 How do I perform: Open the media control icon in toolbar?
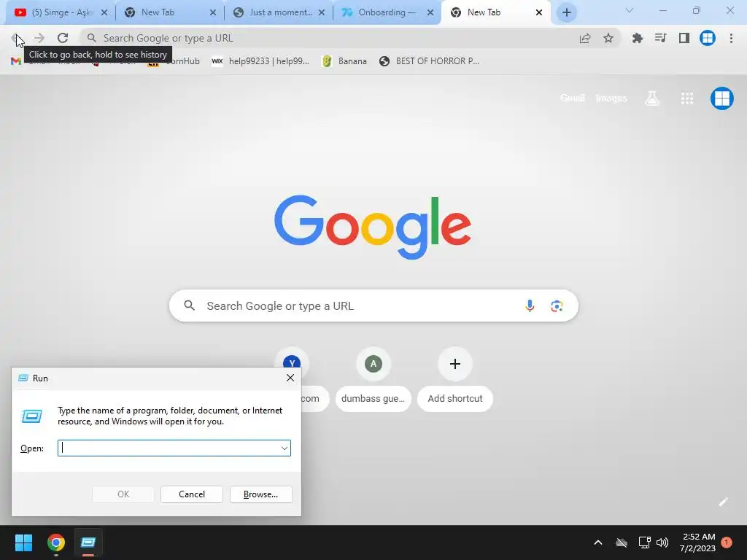(x=660, y=38)
